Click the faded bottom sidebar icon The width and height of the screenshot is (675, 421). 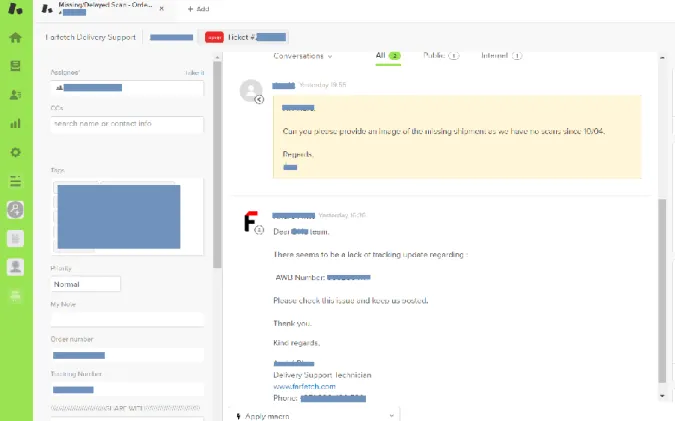(x=15, y=296)
